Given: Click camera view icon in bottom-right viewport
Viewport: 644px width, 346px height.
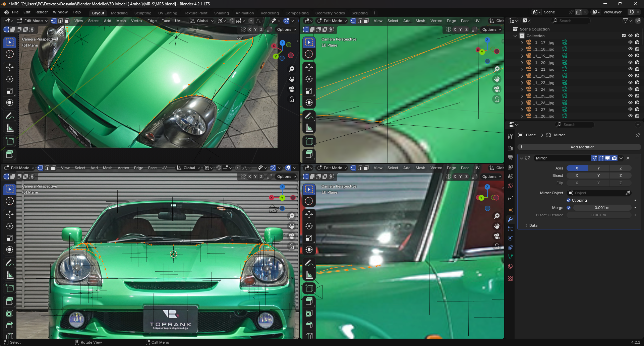Looking at the screenshot, I should click(x=497, y=236).
